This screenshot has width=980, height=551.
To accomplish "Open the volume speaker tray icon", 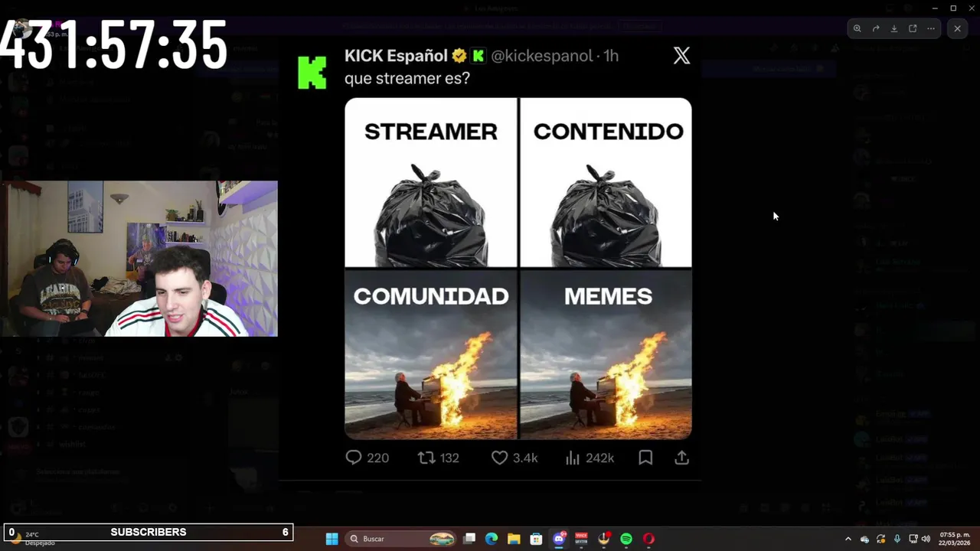I will (x=926, y=539).
